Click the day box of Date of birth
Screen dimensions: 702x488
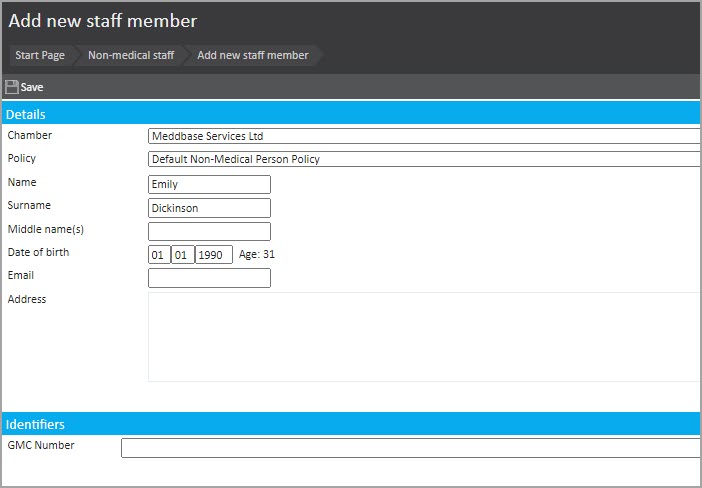tap(159, 255)
